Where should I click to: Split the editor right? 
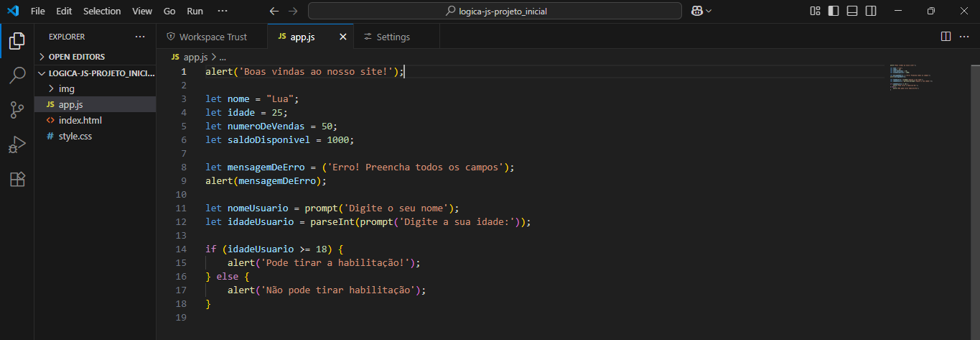click(x=946, y=37)
